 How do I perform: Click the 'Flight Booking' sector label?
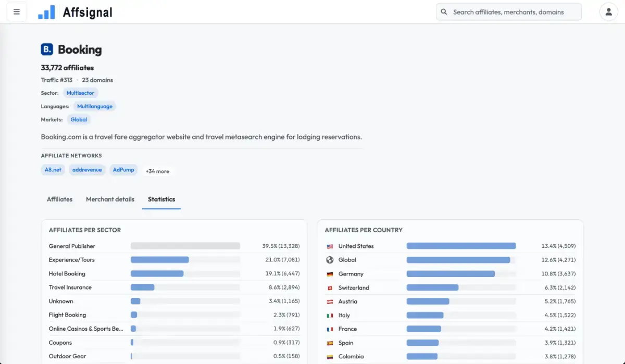(x=68, y=315)
